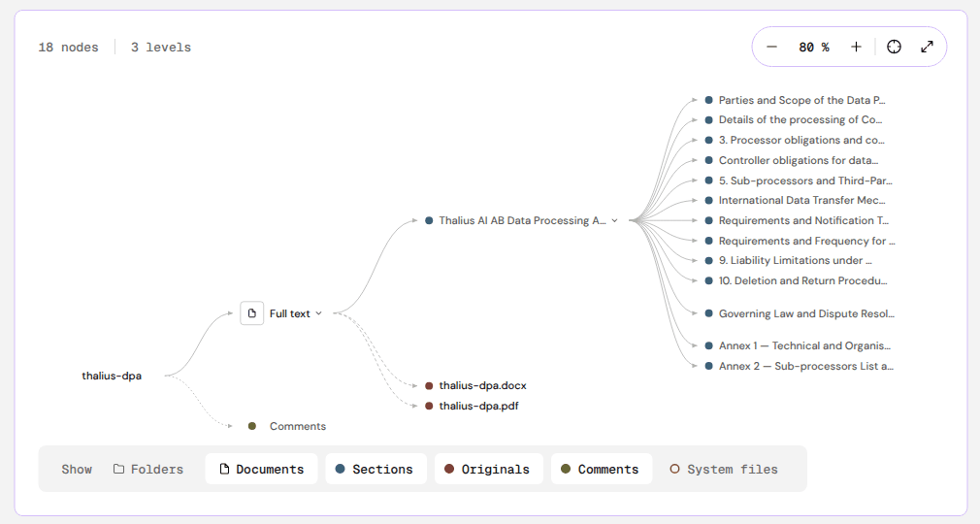This screenshot has width=980, height=524.
Task: Click the red dot beside thalius-dpa.pdf
Action: (x=429, y=406)
